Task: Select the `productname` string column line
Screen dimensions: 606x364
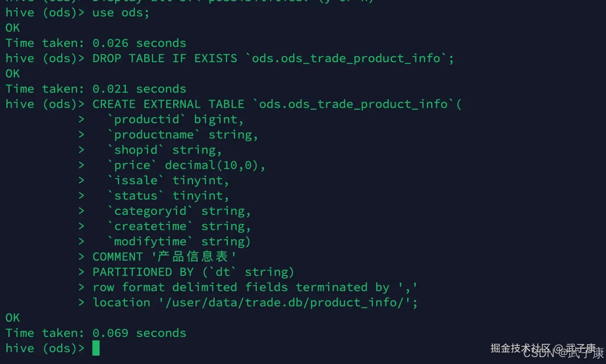Action: pos(183,135)
